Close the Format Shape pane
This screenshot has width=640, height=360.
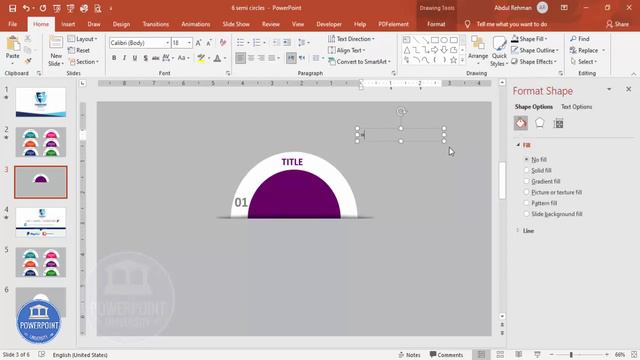pyautogui.click(x=629, y=89)
